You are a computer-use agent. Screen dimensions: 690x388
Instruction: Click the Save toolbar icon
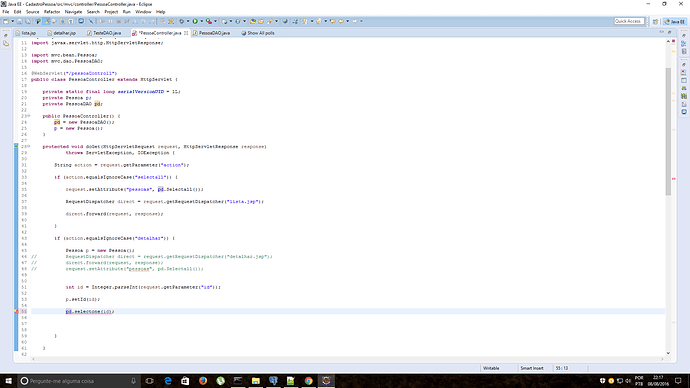click(19, 21)
